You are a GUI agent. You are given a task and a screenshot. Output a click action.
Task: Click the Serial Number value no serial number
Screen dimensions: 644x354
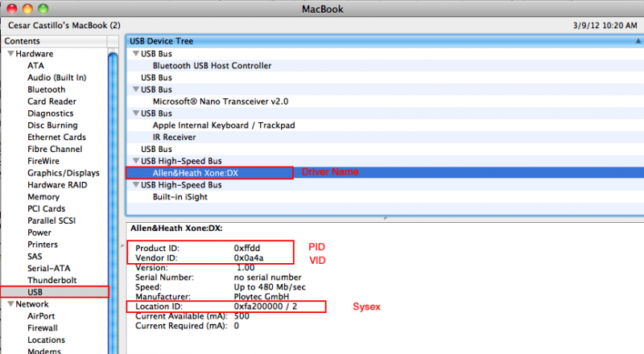coord(267,278)
